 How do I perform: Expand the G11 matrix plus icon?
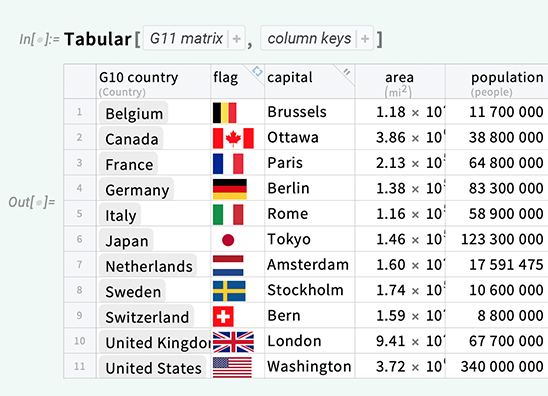237,38
